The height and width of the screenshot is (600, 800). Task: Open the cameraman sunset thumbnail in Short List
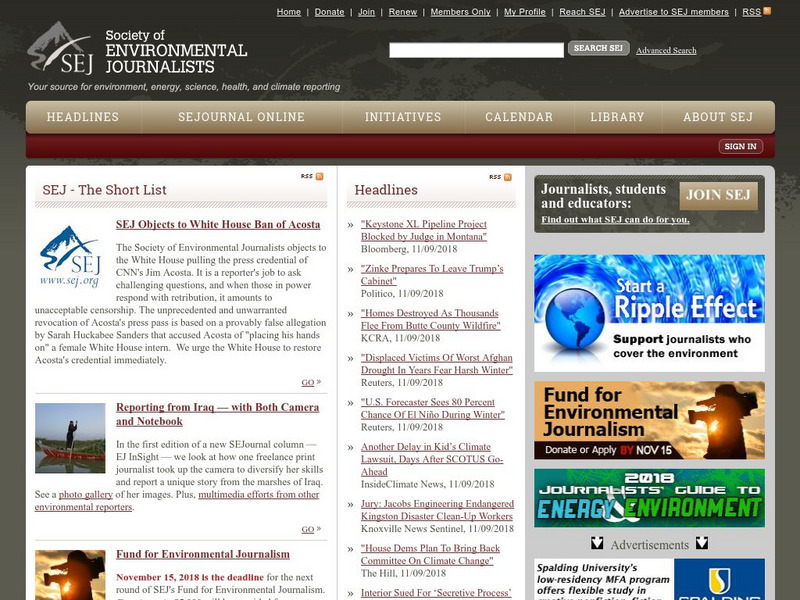(x=70, y=574)
